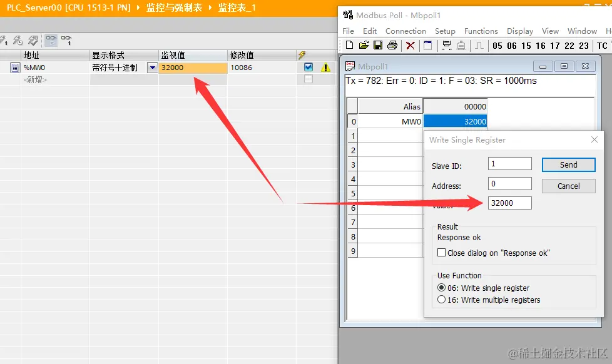Click the Value field showing 32000
The width and height of the screenshot is (612, 364).
coord(510,203)
